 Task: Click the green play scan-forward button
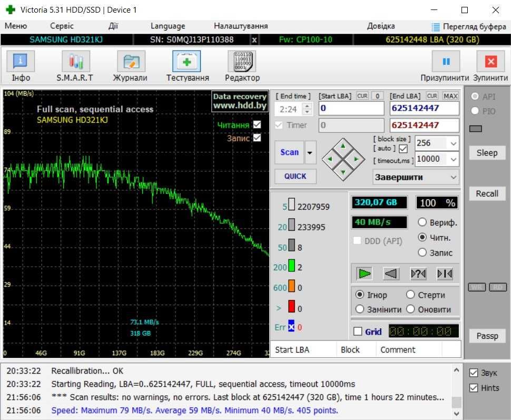(x=364, y=274)
